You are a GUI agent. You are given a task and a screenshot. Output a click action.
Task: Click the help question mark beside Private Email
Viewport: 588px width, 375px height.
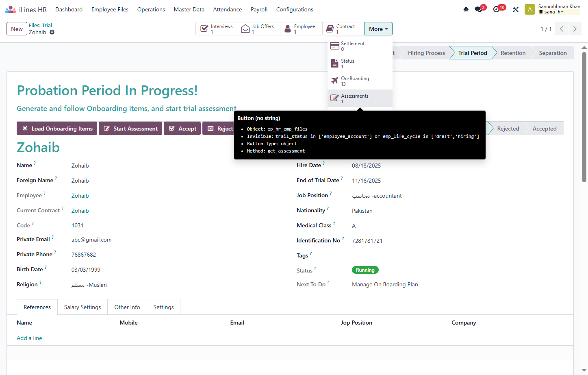point(52,237)
